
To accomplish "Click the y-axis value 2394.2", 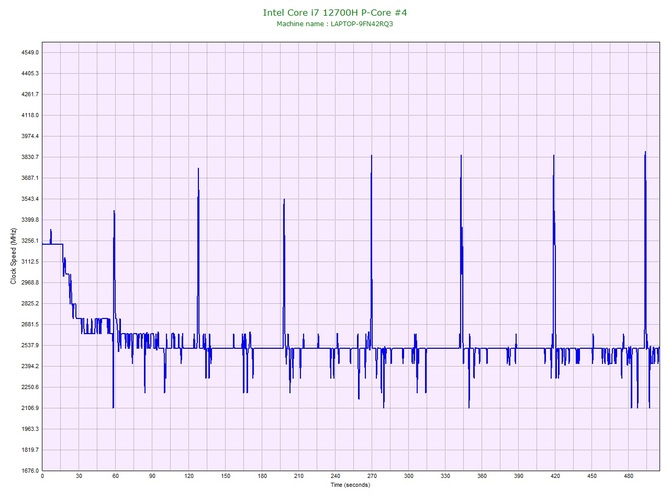I will click(30, 367).
